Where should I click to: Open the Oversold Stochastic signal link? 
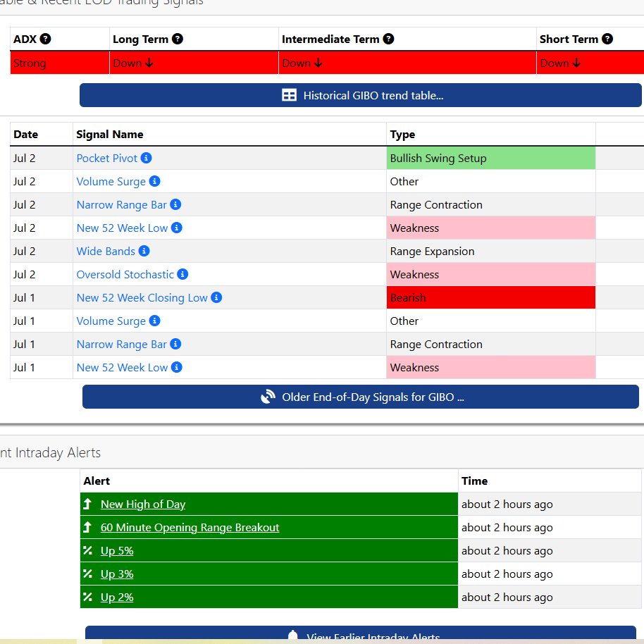125,274
